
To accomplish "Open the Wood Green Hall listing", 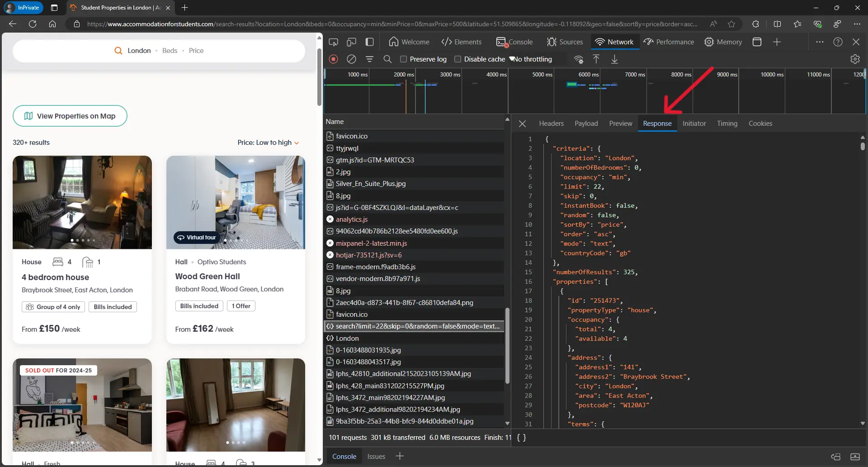I will coord(208,276).
